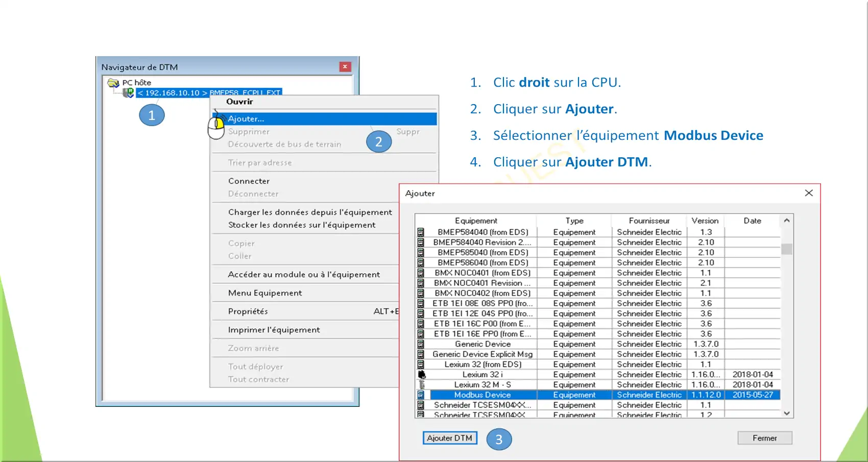This screenshot has width=868, height=462.
Task: Click the Fermer button
Action: (x=764, y=438)
